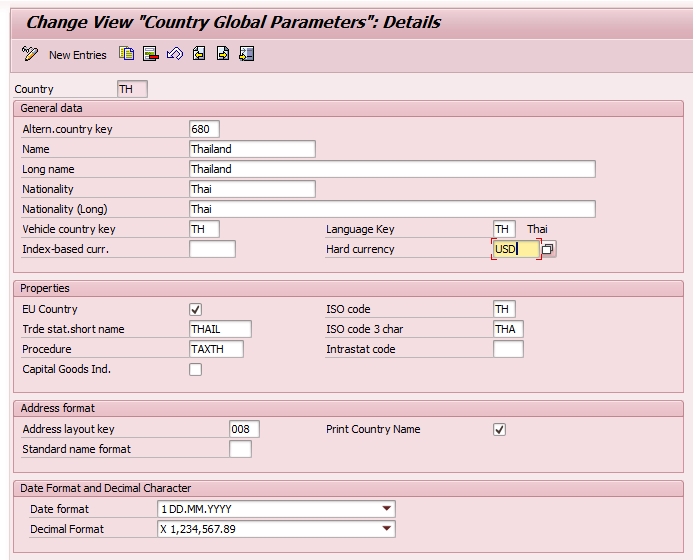Click the Undo Change arrow icon
The width and height of the screenshot is (693, 560).
[x=175, y=54]
